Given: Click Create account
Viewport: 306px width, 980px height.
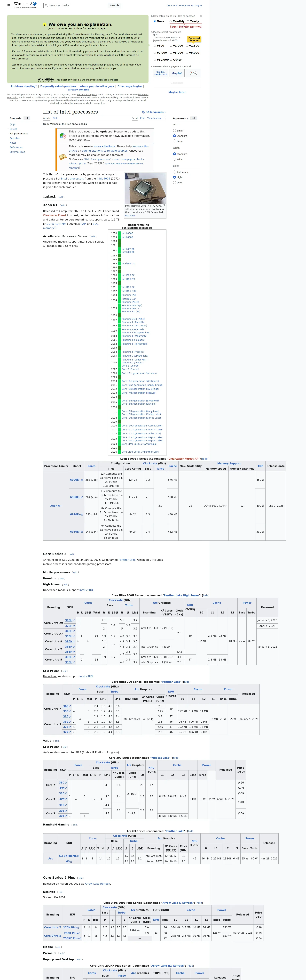Looking at the screenshot, I should pyautogui.click(x=185, y=5).
